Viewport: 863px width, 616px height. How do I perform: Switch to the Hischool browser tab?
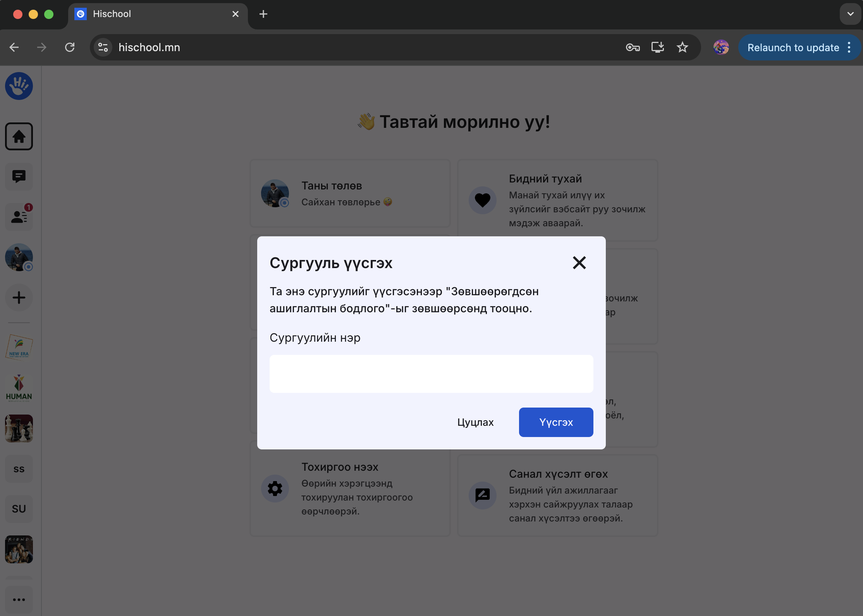click(x=151, y=14)
